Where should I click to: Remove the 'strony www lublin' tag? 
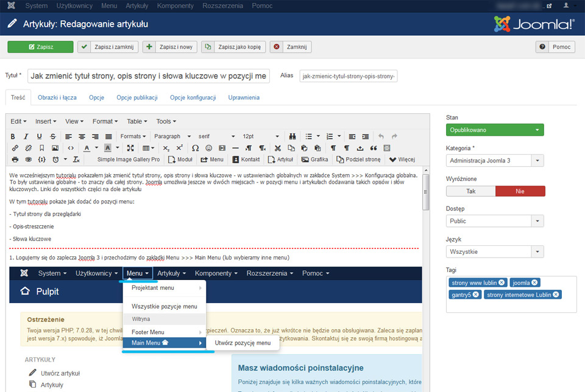coord(502,282)
